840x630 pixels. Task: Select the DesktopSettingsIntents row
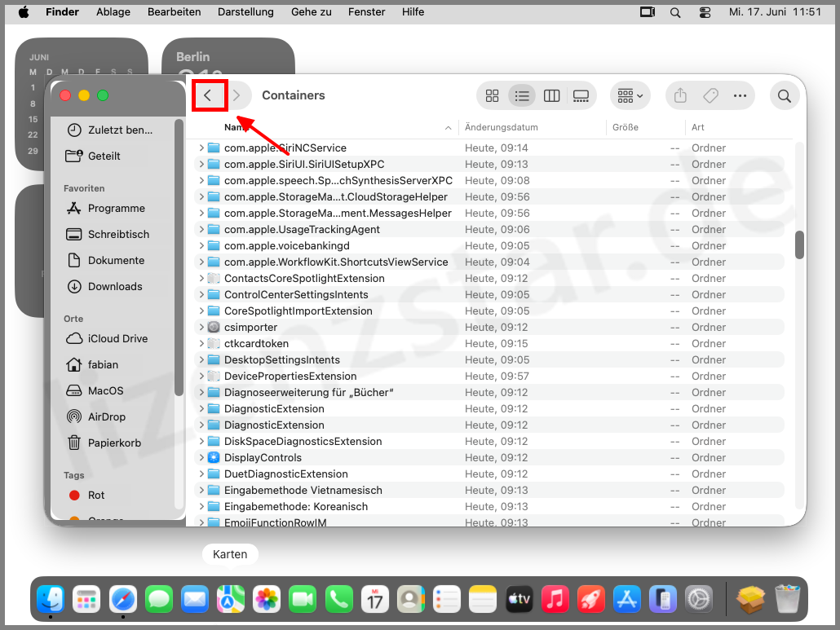pyautogui.click(x=489, y=359)
